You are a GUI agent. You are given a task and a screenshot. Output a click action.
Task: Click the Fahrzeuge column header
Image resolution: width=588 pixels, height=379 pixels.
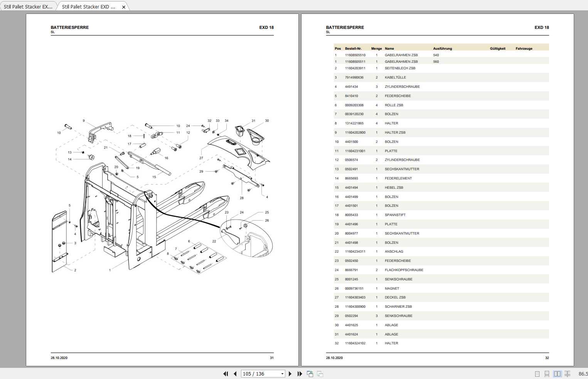[524, 49]
